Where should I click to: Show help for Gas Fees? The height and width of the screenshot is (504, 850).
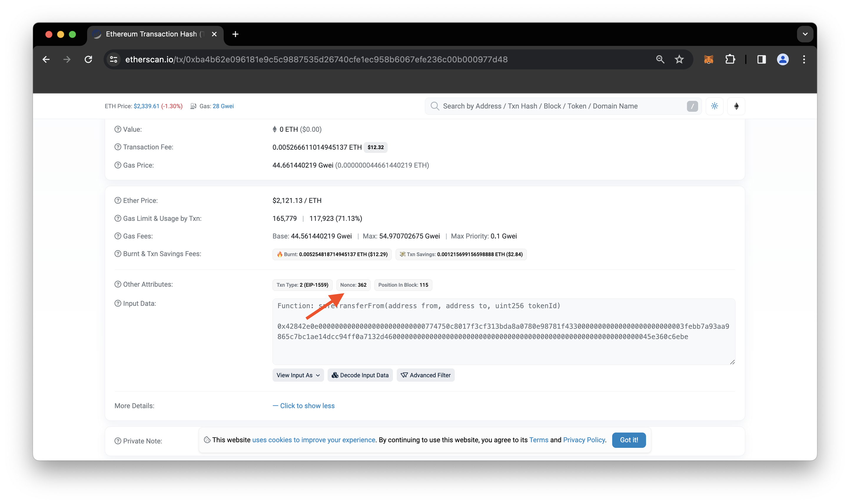click(x=118, y=236)
